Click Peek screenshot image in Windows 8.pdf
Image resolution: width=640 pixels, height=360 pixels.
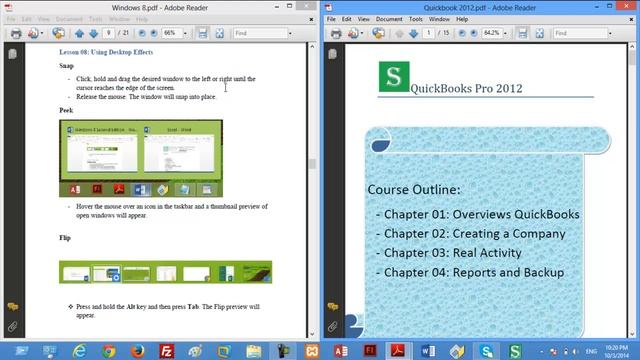141,158
